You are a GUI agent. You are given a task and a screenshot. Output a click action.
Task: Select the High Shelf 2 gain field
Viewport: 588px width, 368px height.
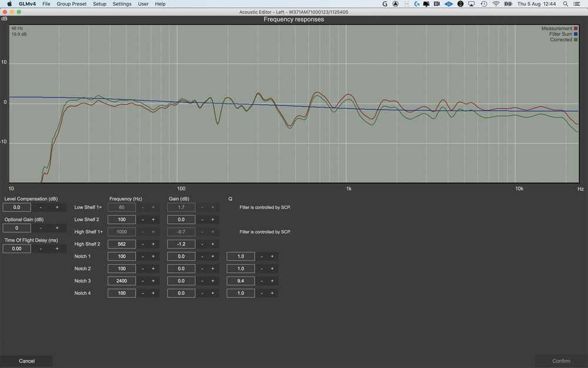click(181, 244)
